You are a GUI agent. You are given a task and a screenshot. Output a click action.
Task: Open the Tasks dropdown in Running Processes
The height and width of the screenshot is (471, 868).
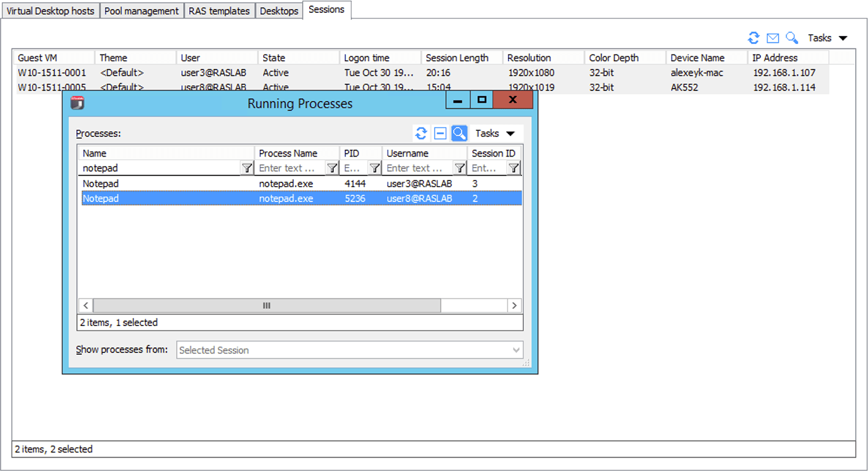tap(495, 133)
